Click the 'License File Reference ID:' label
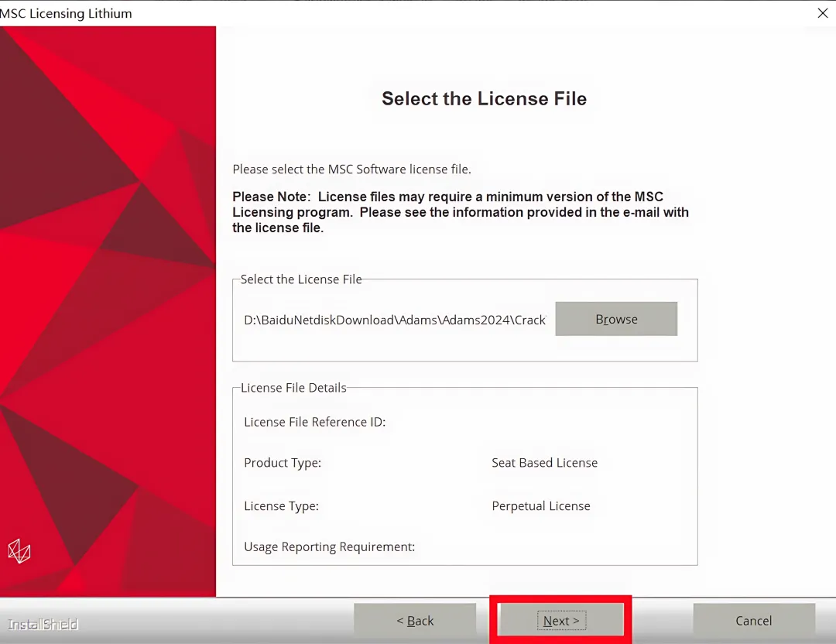The width and height of the screenshot is (836, 644). pyautogui.click(x=314, y=422)
